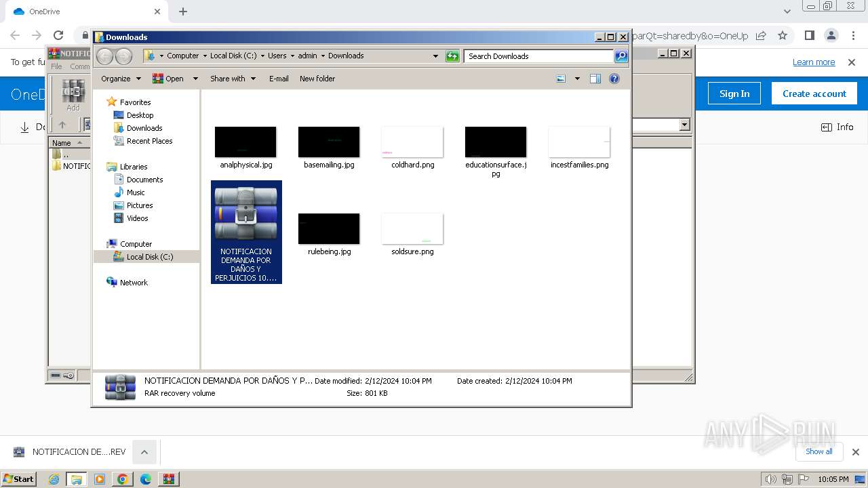Click the Forward arrow in Downloads window

123,56
